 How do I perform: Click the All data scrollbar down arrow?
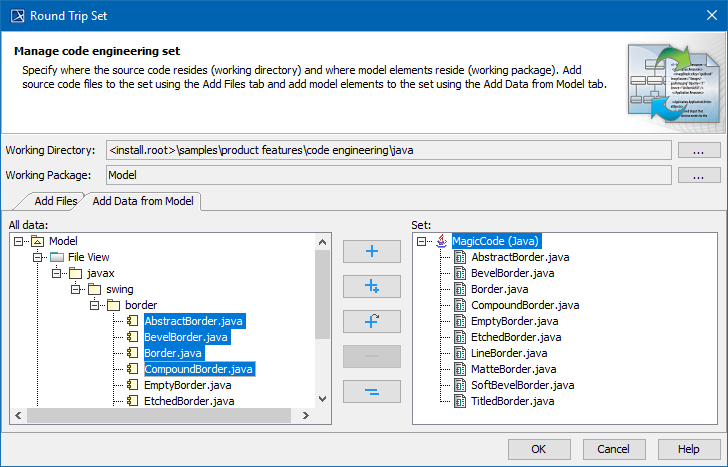[x=322, y=399]
